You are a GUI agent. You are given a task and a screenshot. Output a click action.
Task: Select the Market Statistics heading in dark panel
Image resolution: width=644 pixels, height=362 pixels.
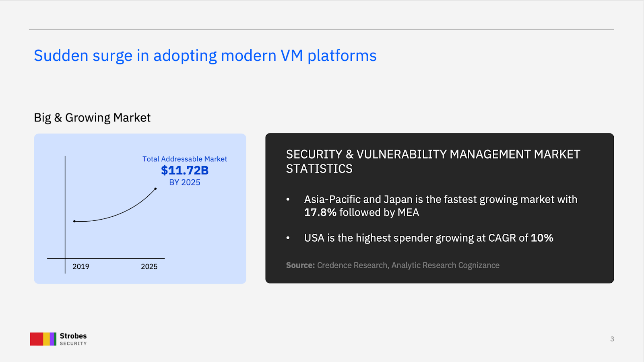(x=433, y=161)
